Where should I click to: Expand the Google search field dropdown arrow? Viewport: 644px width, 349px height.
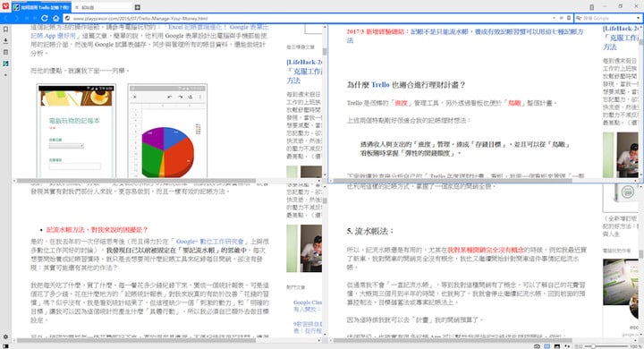point(638,18)
